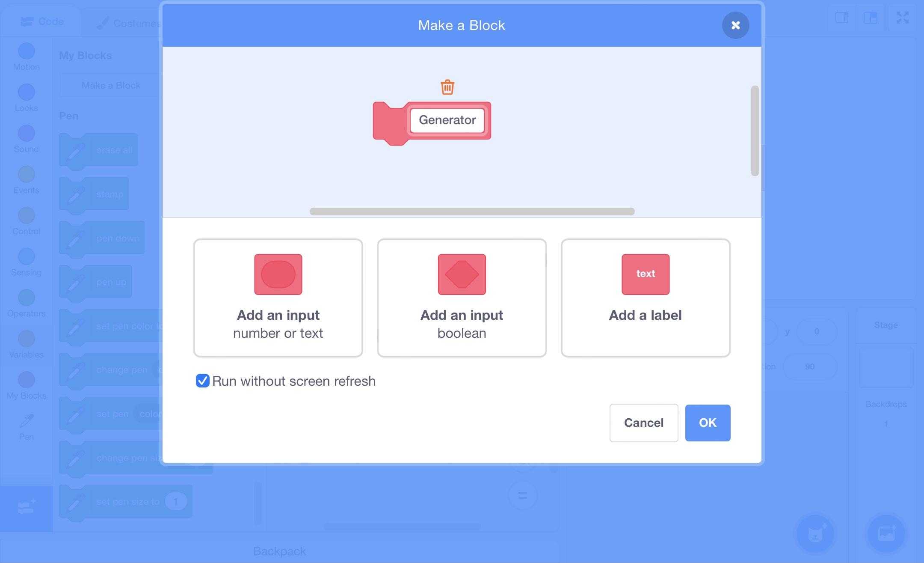Screen dimensions: 924x563
Task: Select the Motion category
Action: [x=26, y=57]
